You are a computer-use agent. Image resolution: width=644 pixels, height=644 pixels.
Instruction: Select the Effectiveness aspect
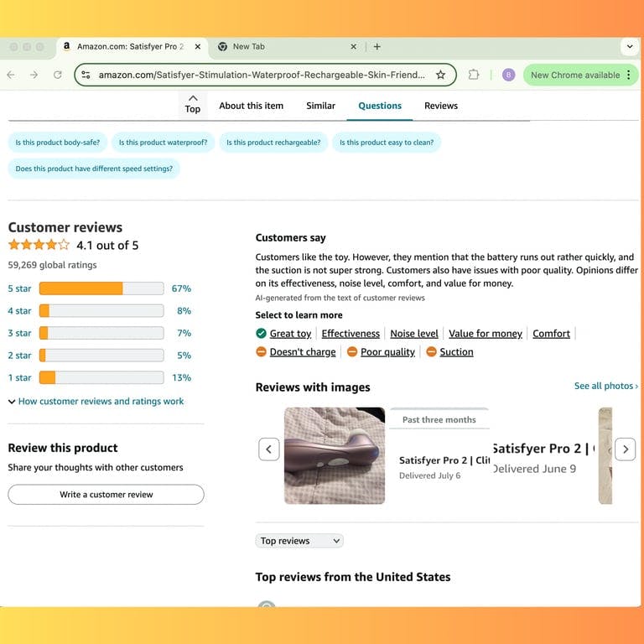(x=351, y=334)
